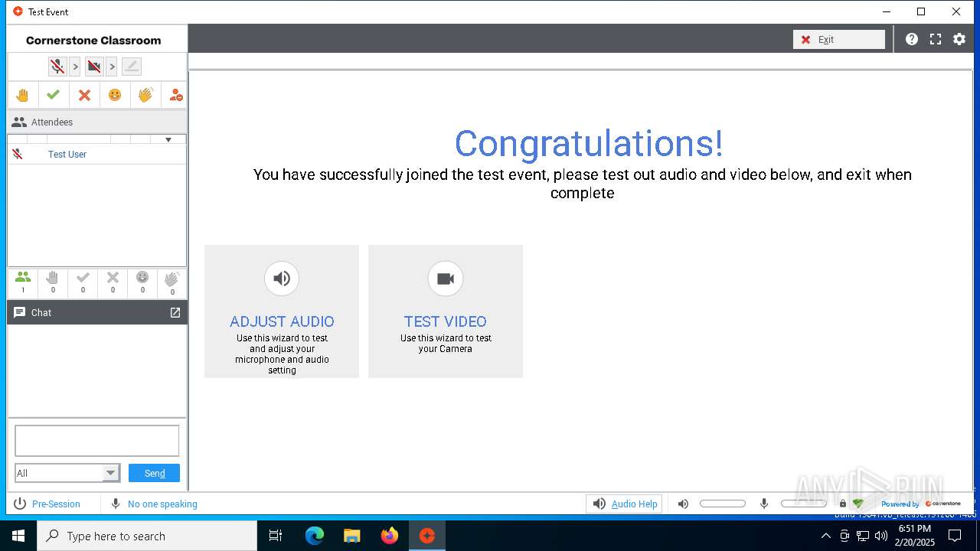This screenshot has height=551, width=980.
Task: Turn on the camera in the top toolbar
Action: pos(94,67)
